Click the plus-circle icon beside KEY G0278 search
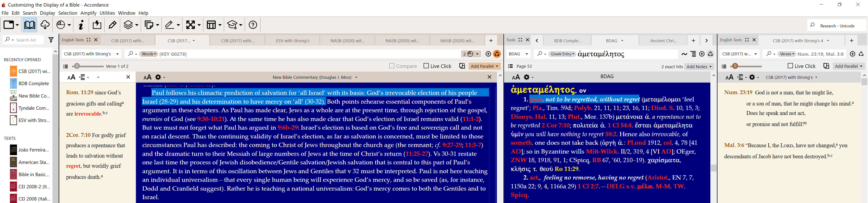This screenshot has height=203, width=868. click(488, 54)
